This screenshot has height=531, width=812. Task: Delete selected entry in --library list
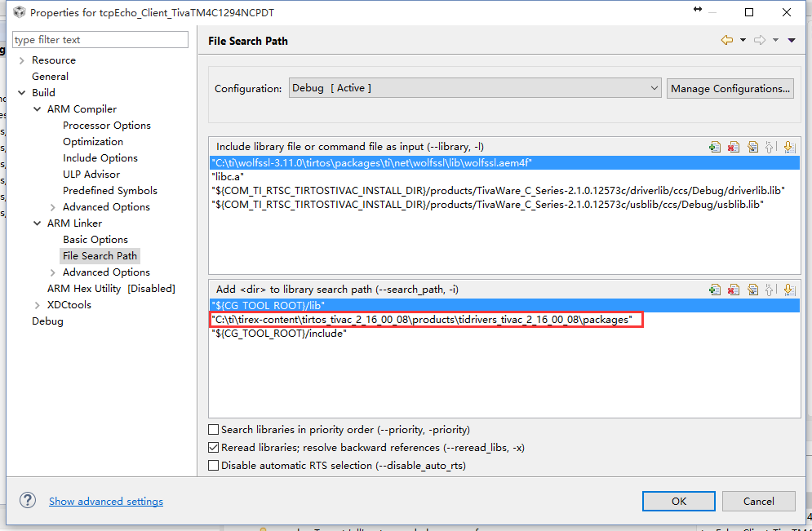pos(734,147)
